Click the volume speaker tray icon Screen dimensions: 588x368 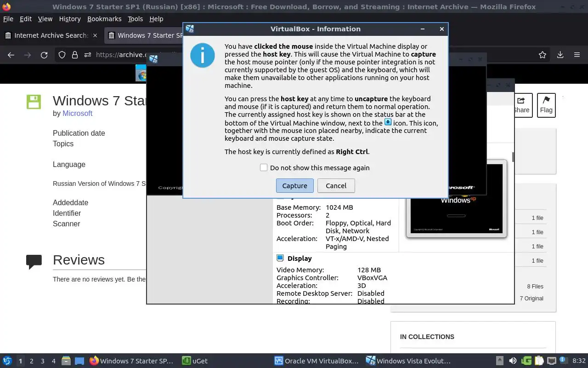[513, 361]
